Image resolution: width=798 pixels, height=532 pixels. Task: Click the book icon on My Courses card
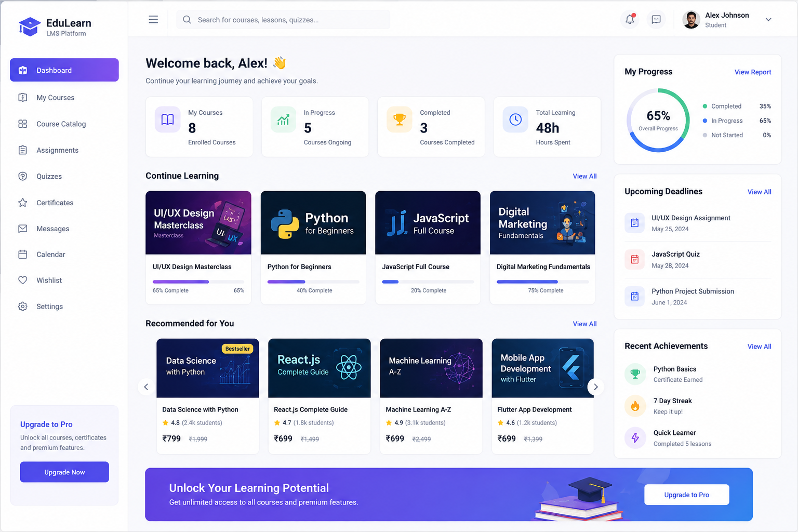point(167,120)
